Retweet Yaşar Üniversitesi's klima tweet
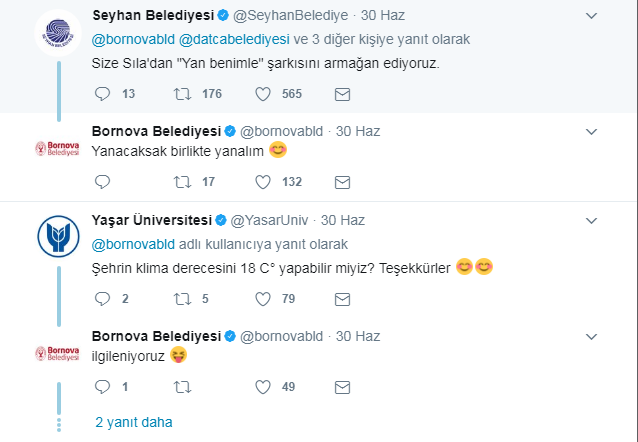Screen dimensions: 638x442 [x=182, y=299]
